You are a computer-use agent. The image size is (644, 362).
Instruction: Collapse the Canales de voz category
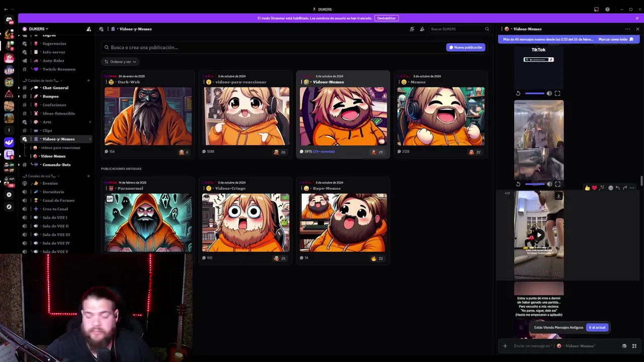tap(42, 176)
